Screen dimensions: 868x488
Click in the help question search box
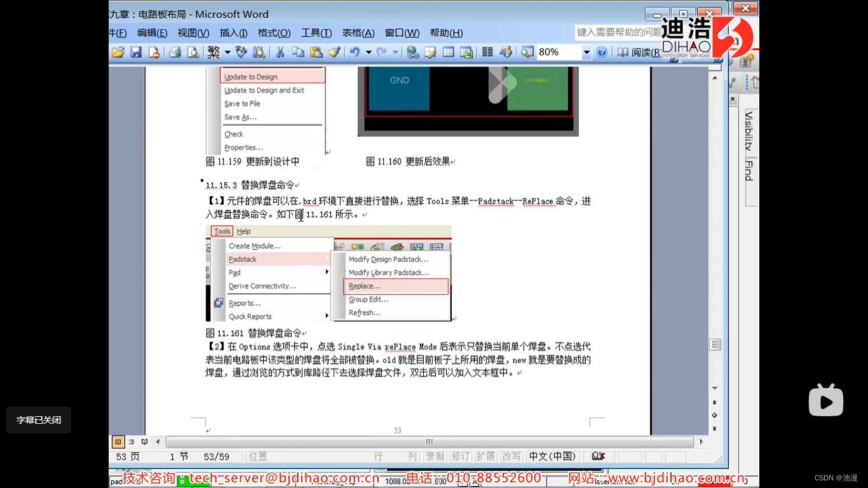[x=618, y=32]
